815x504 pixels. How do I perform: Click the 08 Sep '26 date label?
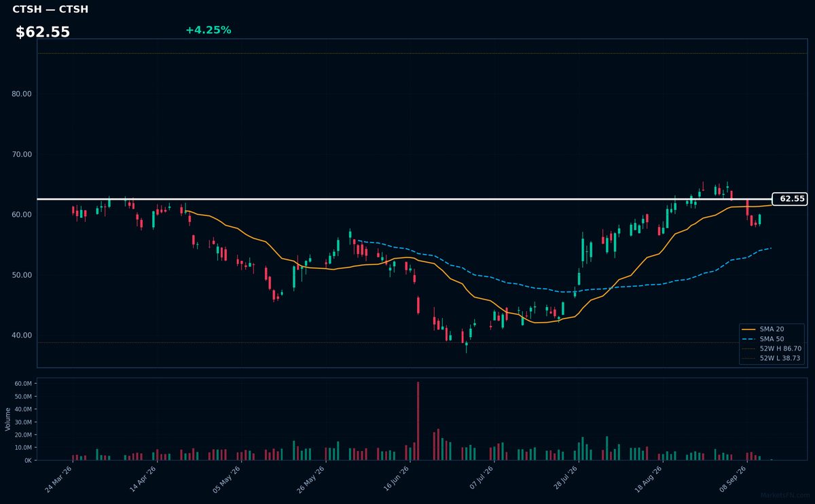pos(733,480)
